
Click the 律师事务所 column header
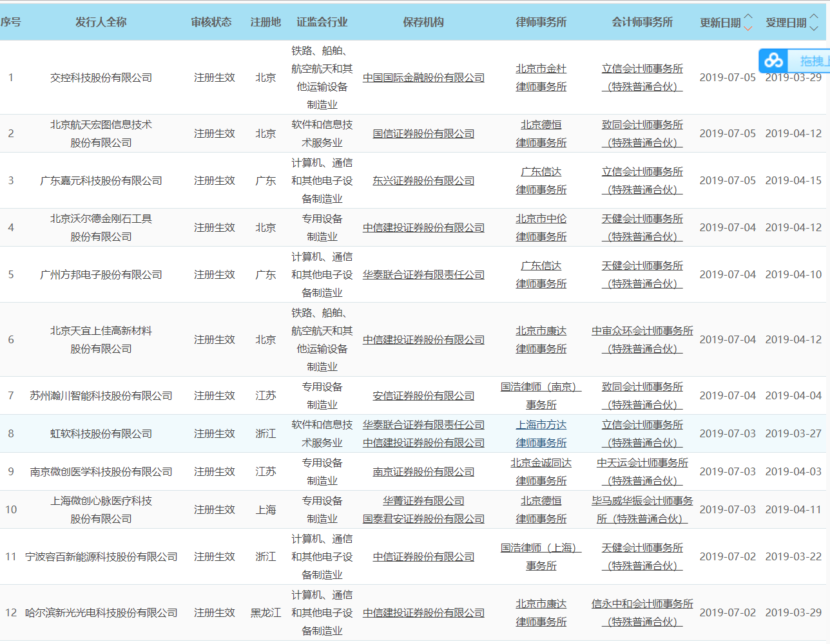[x=541, y=22]
